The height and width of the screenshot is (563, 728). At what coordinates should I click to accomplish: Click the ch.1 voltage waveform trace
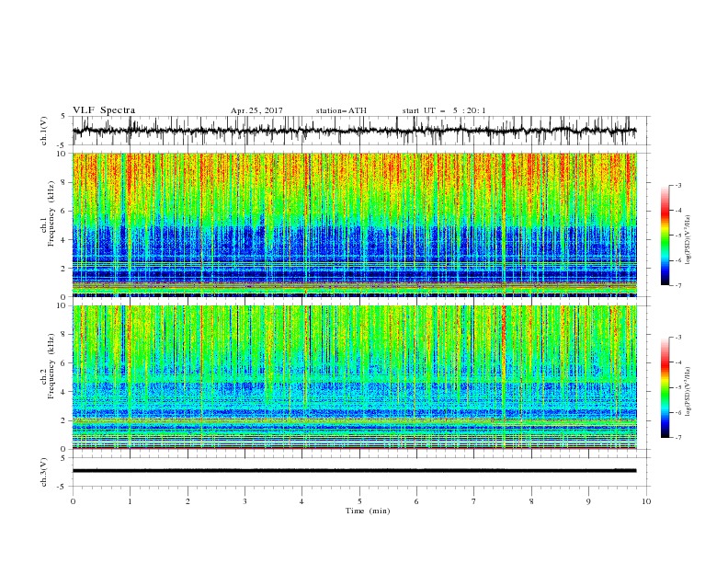pyautogui.click(x=354, y=131)
